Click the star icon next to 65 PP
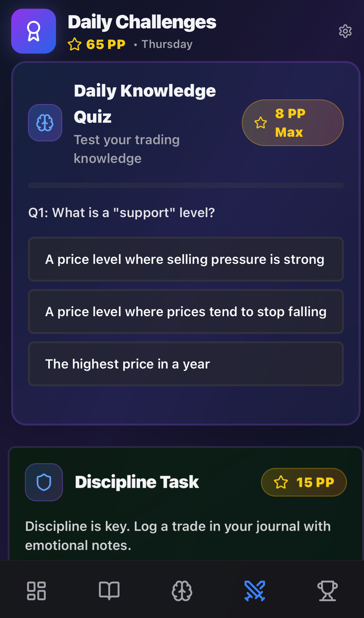This screenshot has height=618, width=364. tap(75, 45)
